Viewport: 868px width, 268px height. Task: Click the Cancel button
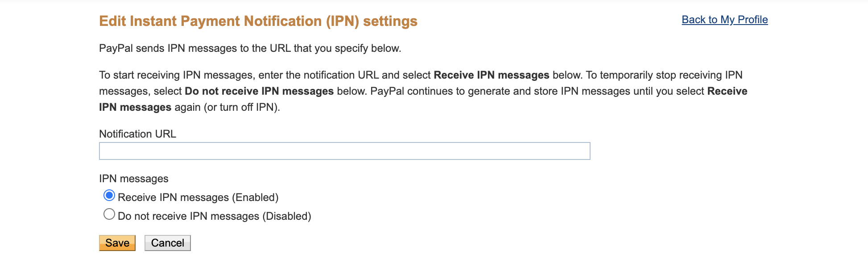pos(168,243)
